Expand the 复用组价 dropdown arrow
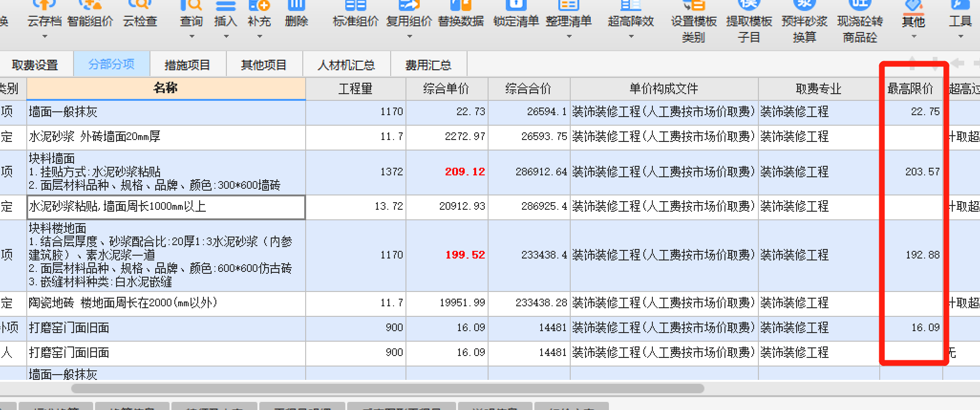This screenshot has height=410, width=980. coord(409,36)
